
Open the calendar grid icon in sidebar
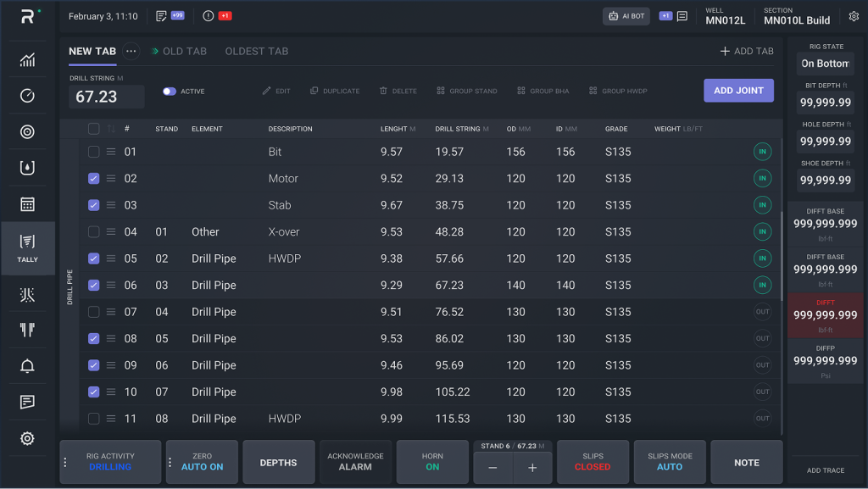(x=27, y=204)
